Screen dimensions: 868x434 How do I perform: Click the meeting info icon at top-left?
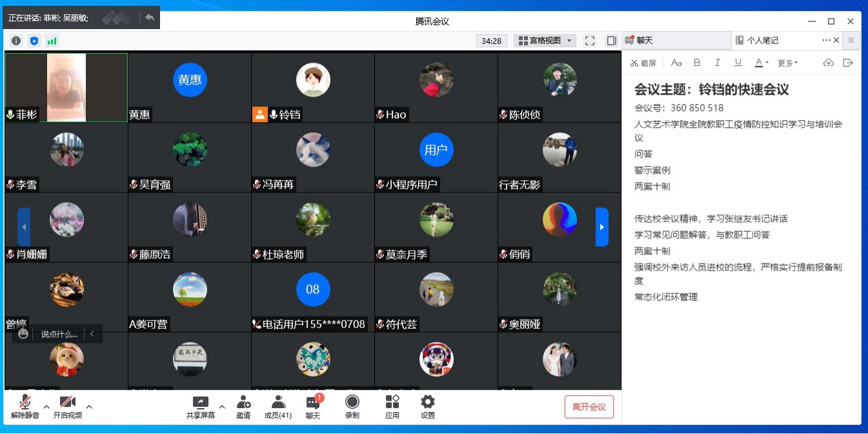point(16,41)
